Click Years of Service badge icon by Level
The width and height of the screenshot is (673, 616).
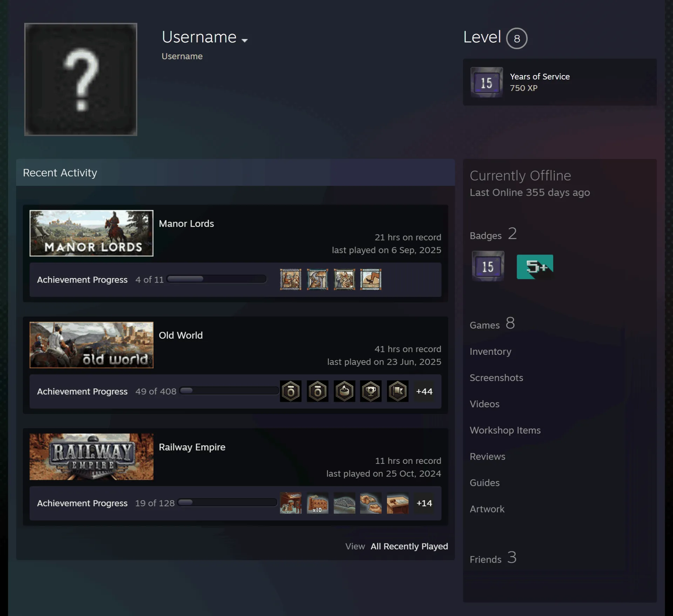pyautogui.click(x=487, y=82)
